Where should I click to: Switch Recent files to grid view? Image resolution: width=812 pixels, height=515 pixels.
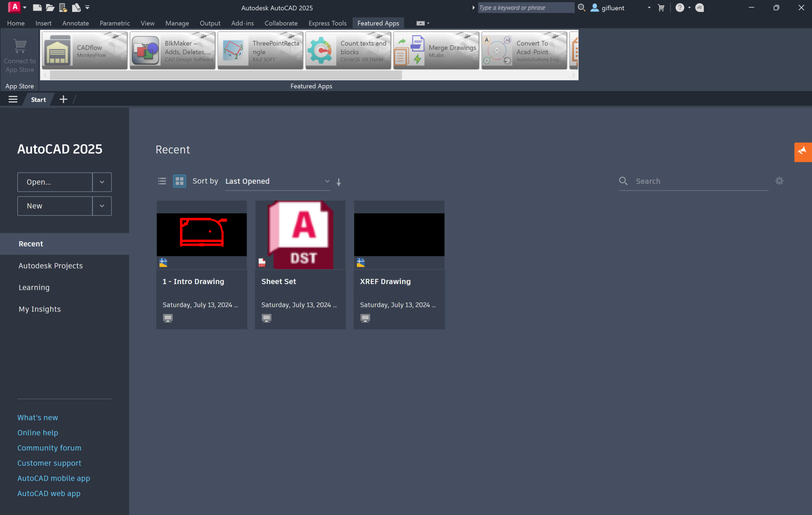179,181
